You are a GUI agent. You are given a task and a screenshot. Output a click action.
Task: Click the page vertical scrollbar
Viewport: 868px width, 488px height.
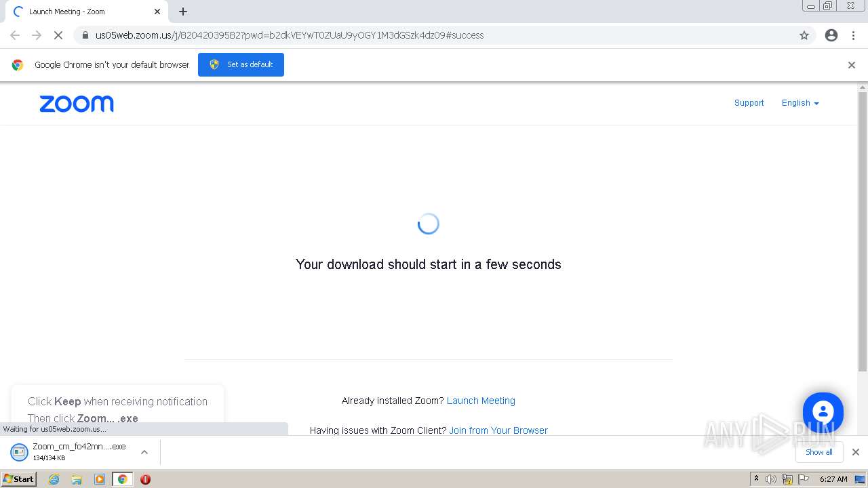click(x=863, y=230)
